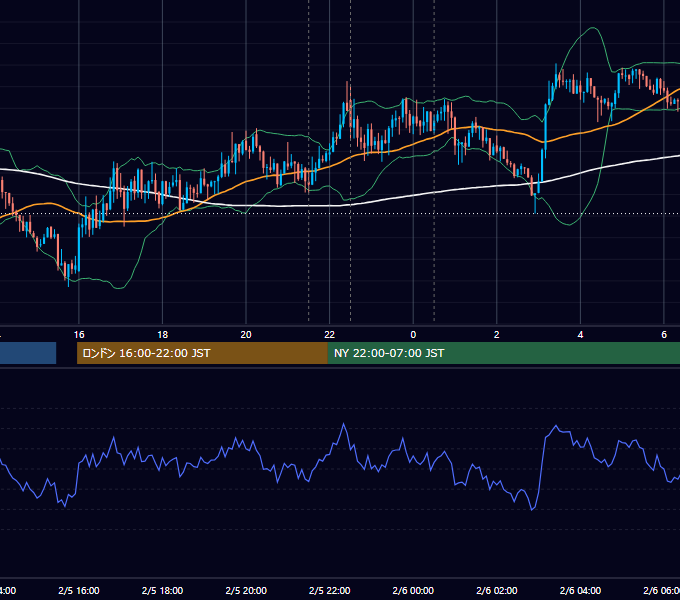The image size is (680, 600).
Task: Select the 6 hour label on upper axis
Action: (664, 335)
